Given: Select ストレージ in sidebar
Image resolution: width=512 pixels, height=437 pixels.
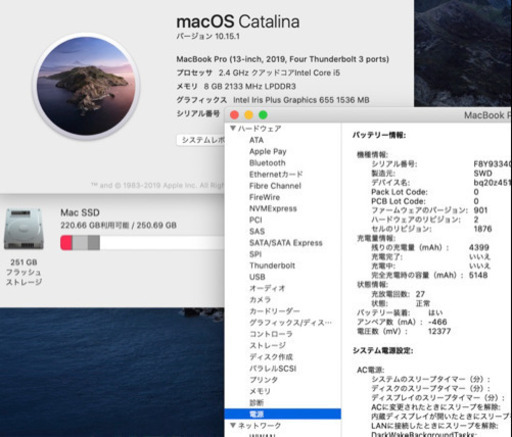Looking at the screenshot, I should (267, 345).
